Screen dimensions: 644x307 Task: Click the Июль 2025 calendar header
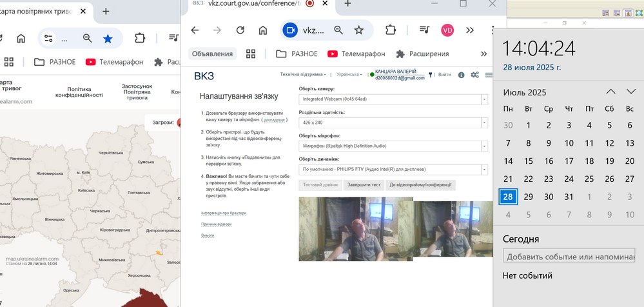click(x=525, y=92)
